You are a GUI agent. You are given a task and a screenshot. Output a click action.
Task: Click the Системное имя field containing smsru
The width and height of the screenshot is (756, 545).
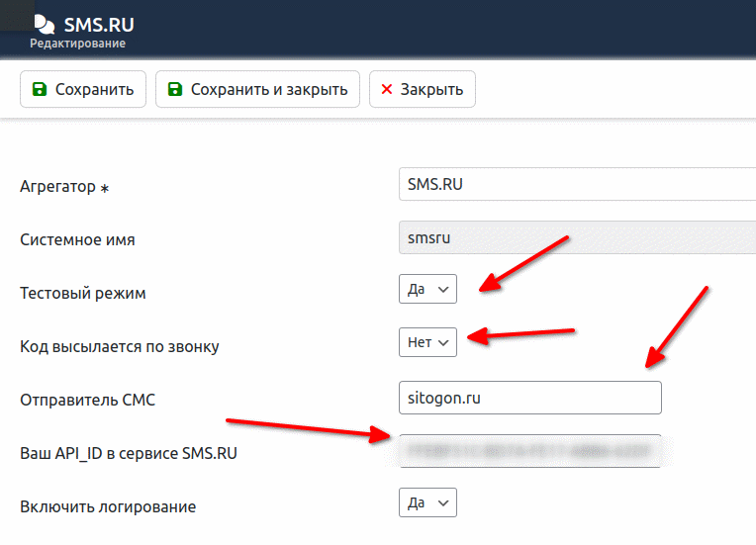(577, 237)
